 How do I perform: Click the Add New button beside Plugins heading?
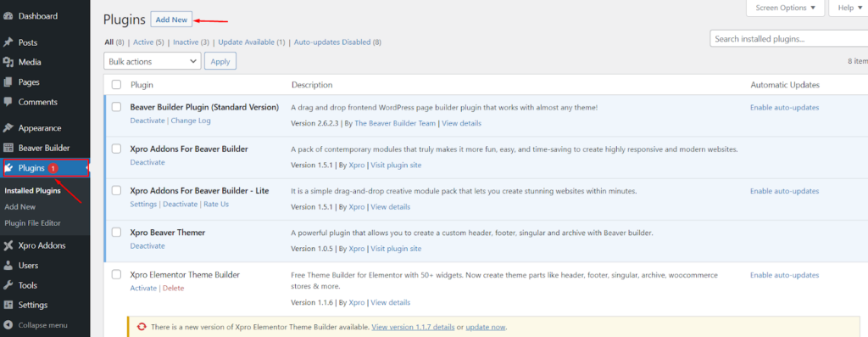coord(171,20)
